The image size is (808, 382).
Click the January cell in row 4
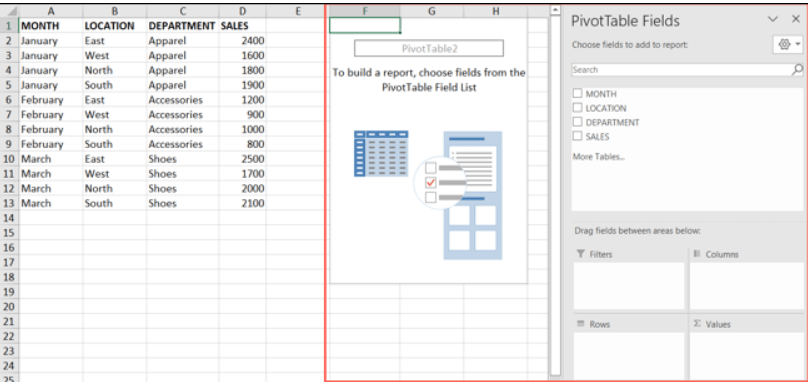(50, 70)
